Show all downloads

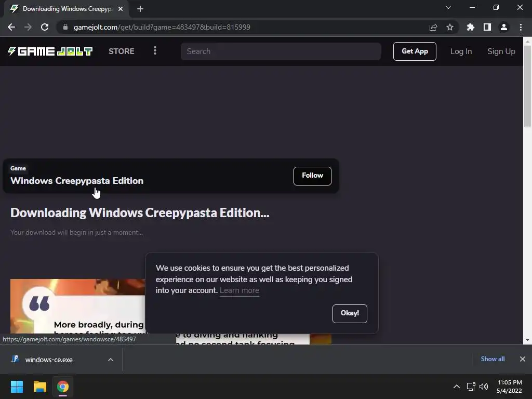tap(493, 359)
